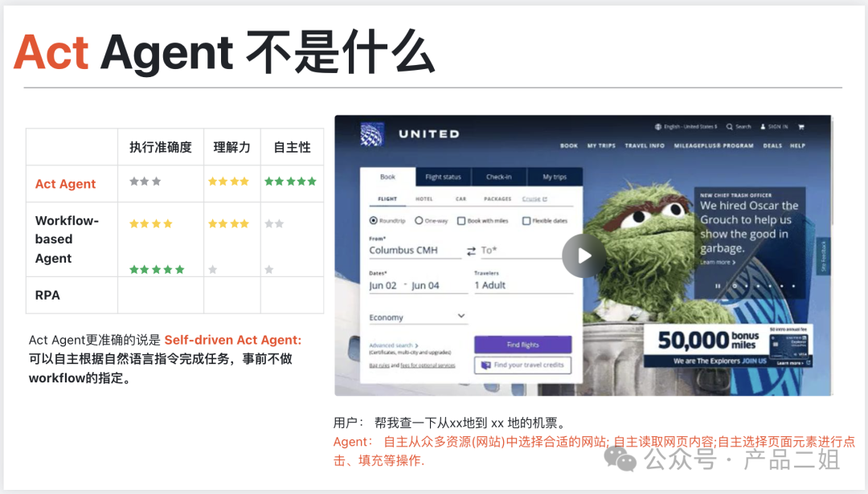The image size is (868, 494).
Task: Open the English - United States selector
Action: [x=690, y=127]
